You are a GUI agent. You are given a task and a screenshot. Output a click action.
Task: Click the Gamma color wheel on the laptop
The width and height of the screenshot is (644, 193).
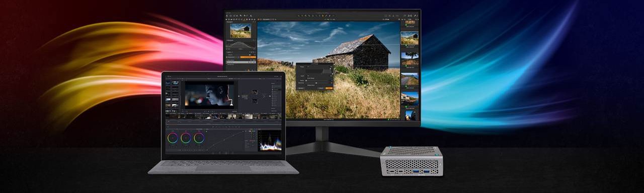(x=186, y=138)
